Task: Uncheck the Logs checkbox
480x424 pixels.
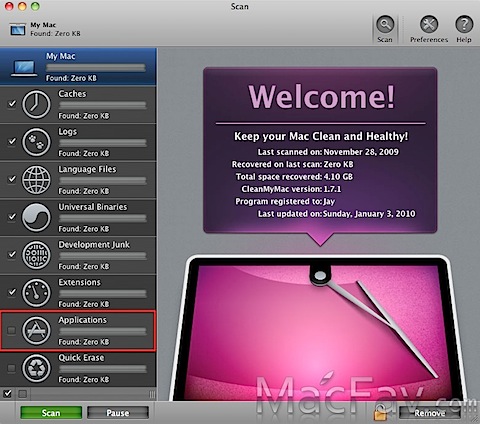Action: (12, 141)
